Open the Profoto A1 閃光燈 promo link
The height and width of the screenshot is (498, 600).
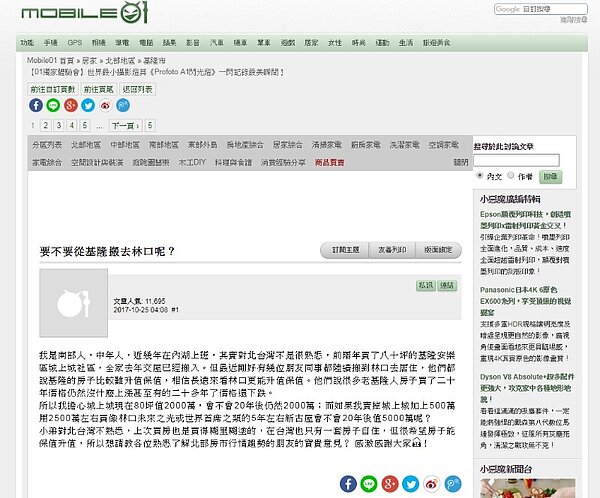pyautogui.click(x=157, y=72)
